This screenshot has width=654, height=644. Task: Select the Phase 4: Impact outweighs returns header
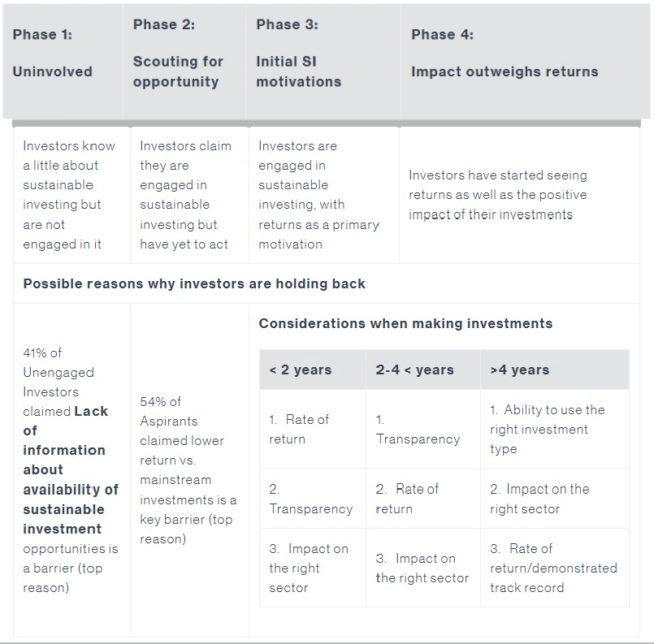(505, 53)
